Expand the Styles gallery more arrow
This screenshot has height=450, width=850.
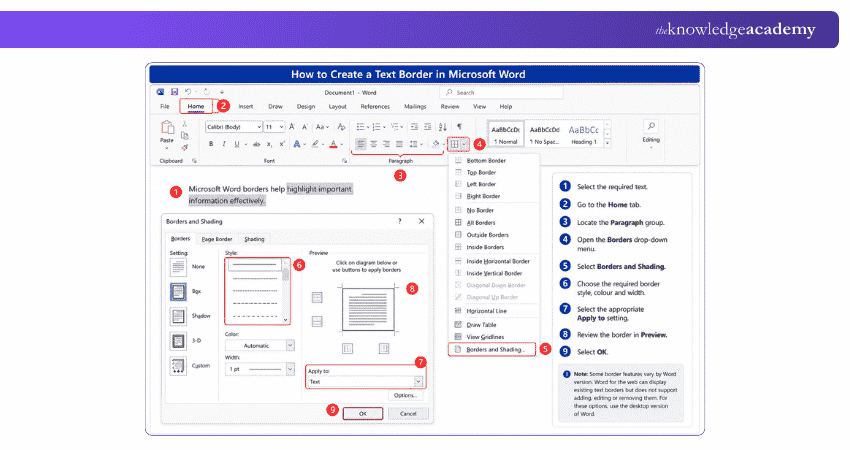pyautogui.click(x=607, y=143)
